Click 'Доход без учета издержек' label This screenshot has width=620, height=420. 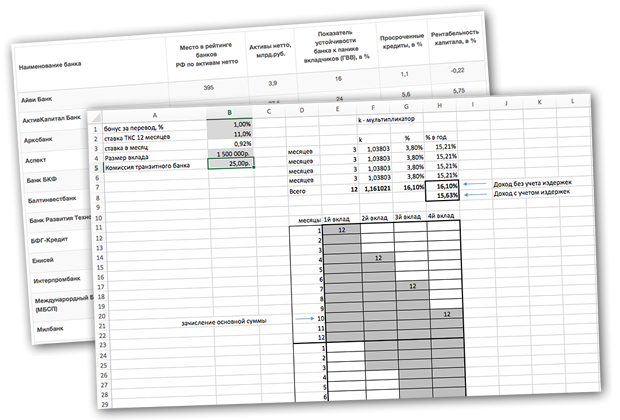click(x=532, y=183)
